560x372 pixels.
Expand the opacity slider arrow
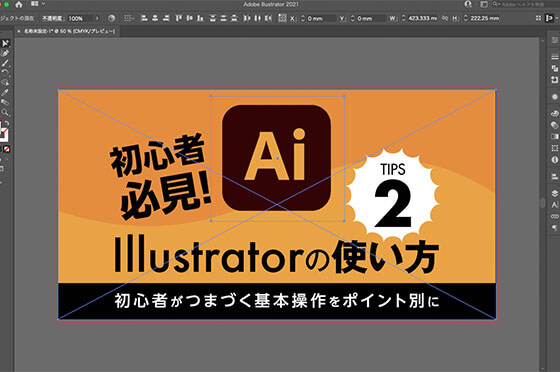point(97,18)
